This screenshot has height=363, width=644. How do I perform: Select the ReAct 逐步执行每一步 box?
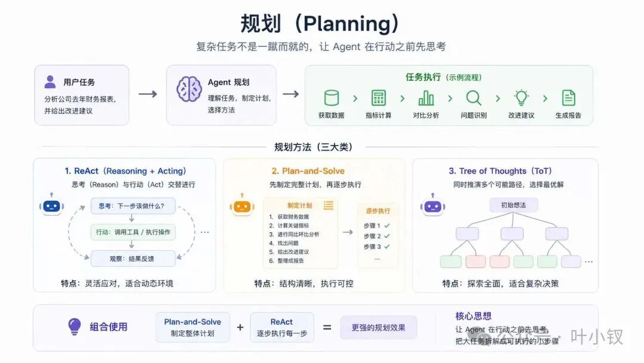[x=281, y=327]
